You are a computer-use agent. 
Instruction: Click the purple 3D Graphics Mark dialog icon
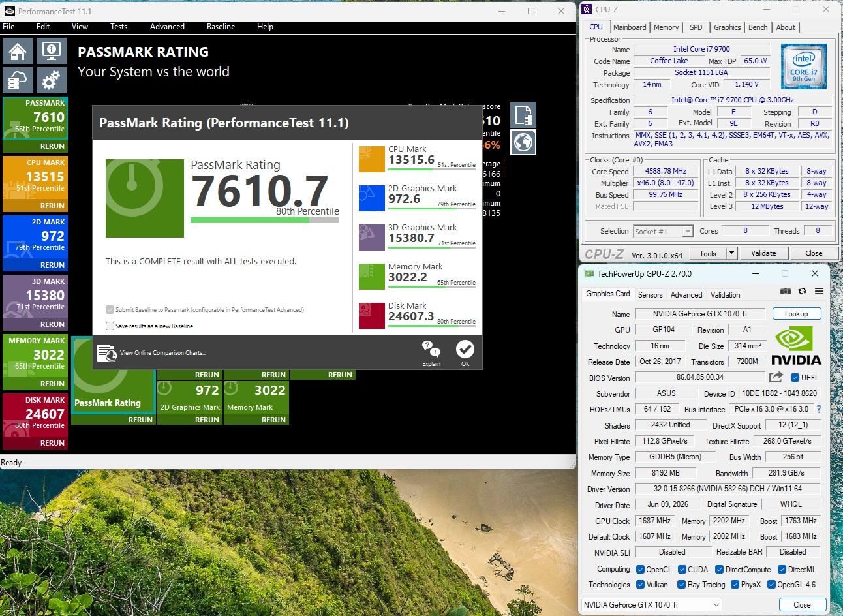point(372,238)
